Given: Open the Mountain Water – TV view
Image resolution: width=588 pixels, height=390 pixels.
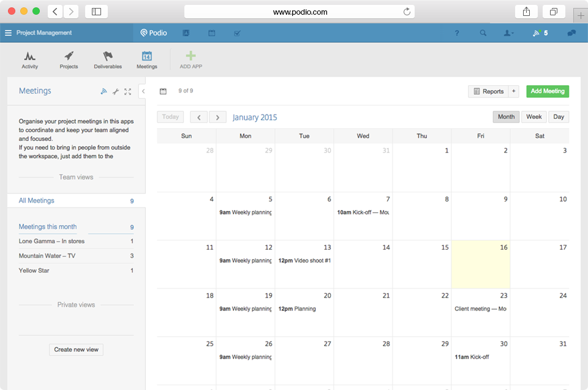Looking at the screenshot, I should [x=48, y=256].
